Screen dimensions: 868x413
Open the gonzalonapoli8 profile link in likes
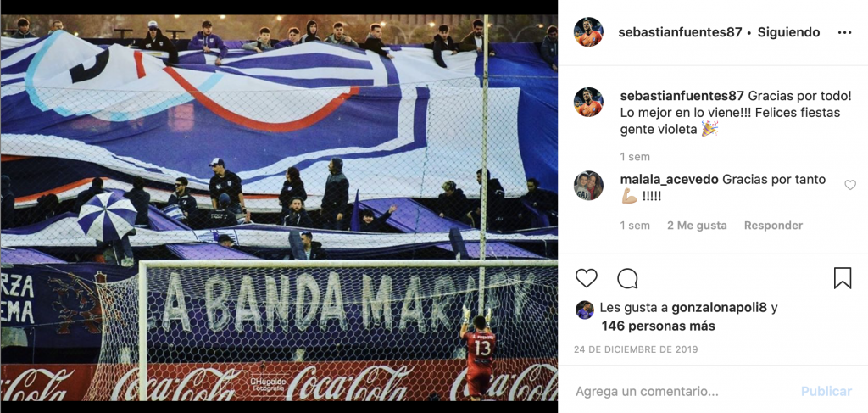pyautogui.click(x=719, y=308)
